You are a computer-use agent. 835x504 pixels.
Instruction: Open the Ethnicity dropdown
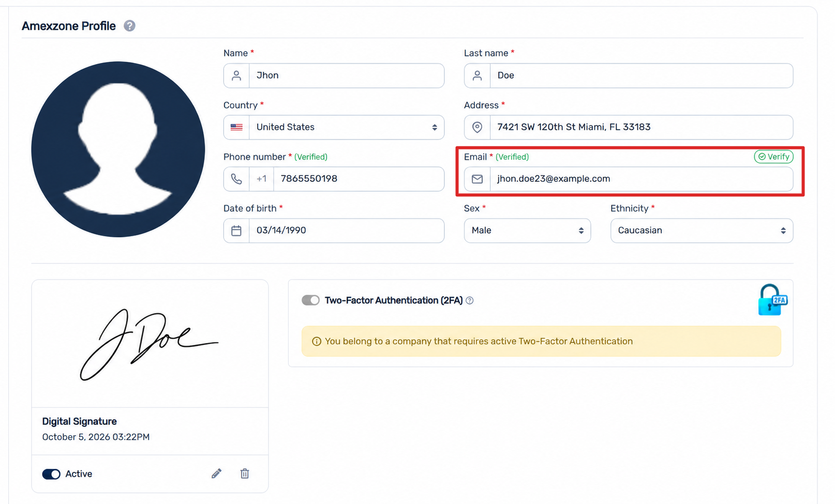point(702,231)
